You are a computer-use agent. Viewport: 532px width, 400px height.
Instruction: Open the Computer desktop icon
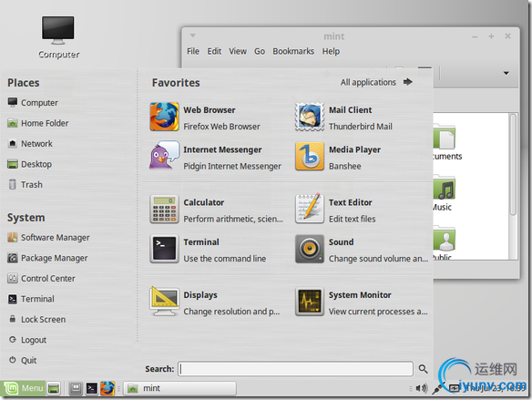pyautogui.click(x=58, y=37)
